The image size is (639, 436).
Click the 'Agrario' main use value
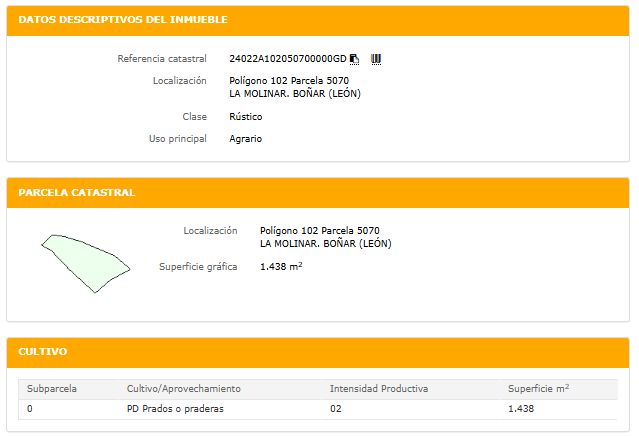pos(245,139)
